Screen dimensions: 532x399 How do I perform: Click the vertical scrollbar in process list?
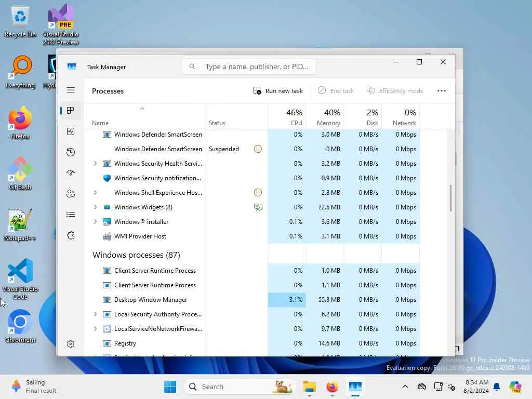click(451, 198)
